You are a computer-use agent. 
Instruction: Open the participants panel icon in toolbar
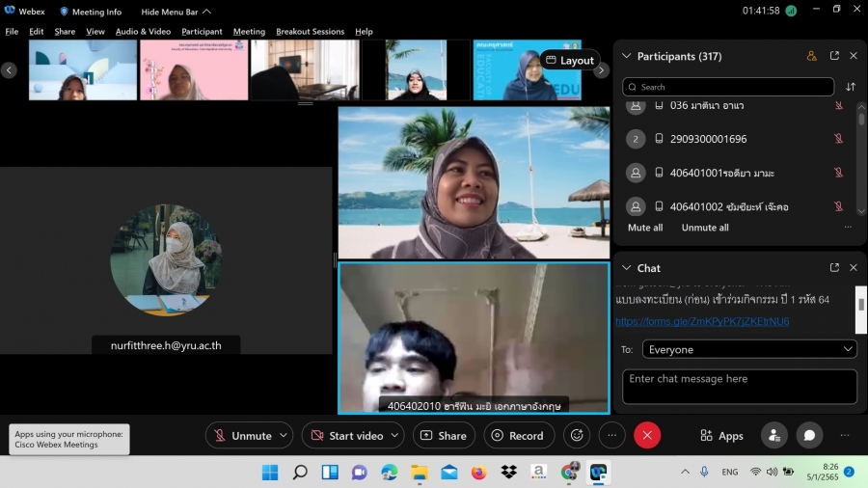(x=773, y=435)
